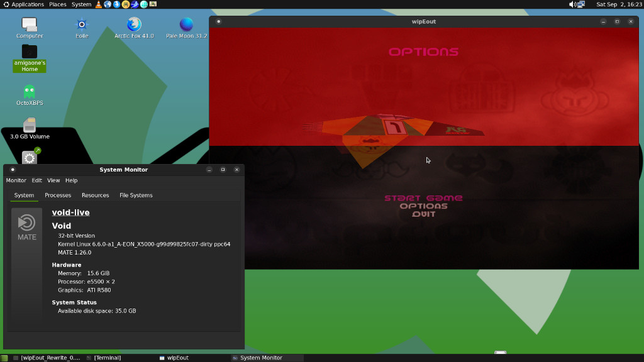Switch to the Processes tab
Viewport: 644px width, 362px height.
click(x=58, y=195)
